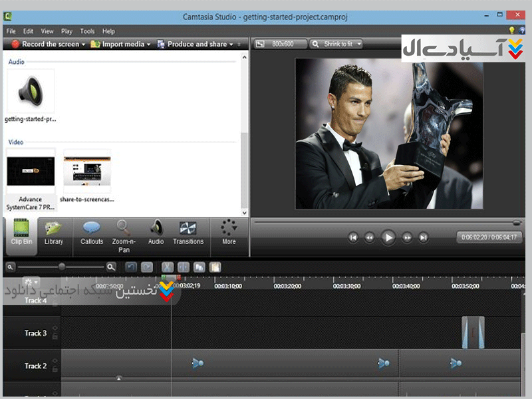Image resolution: width=532 pixels, height=399 pixels.
Task: Select the Advance SystemCare video thumbnail
Action: [31, 172]
